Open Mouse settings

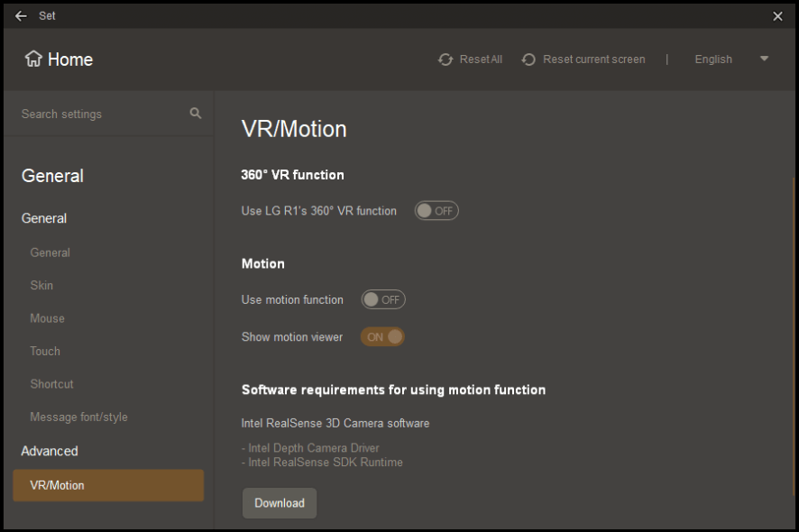pos(48,318)
